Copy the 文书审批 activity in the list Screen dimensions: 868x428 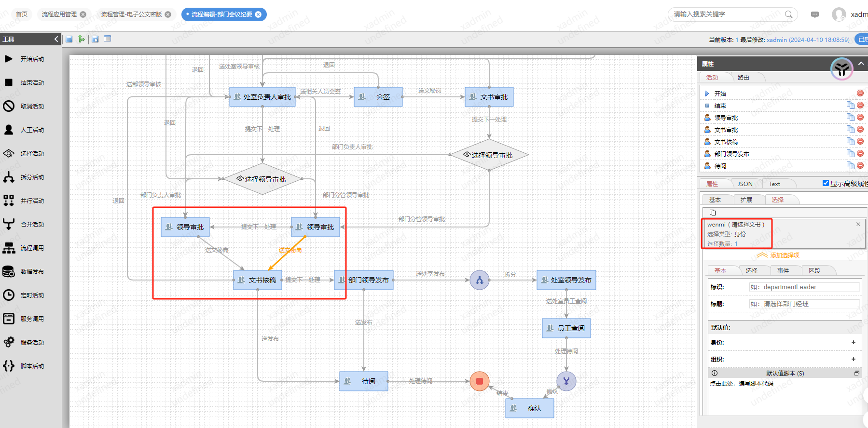point(851,129)
